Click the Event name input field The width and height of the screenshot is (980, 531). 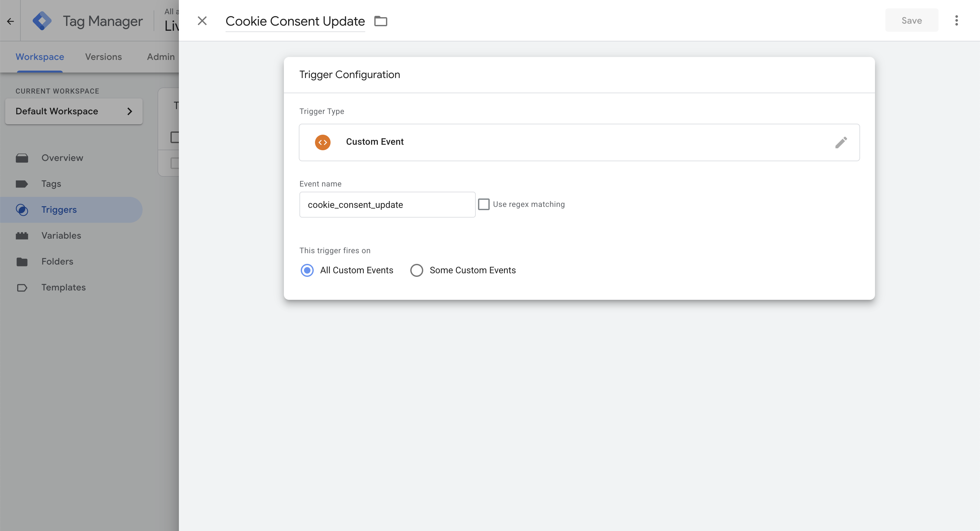[x=387, y=205]
